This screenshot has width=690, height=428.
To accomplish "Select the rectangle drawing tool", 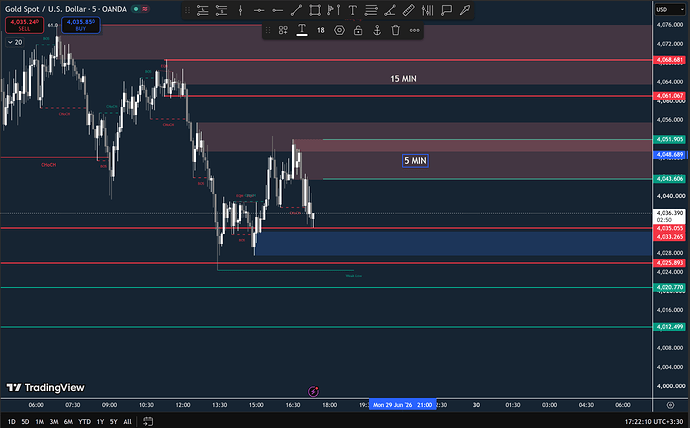I will 315,10.
